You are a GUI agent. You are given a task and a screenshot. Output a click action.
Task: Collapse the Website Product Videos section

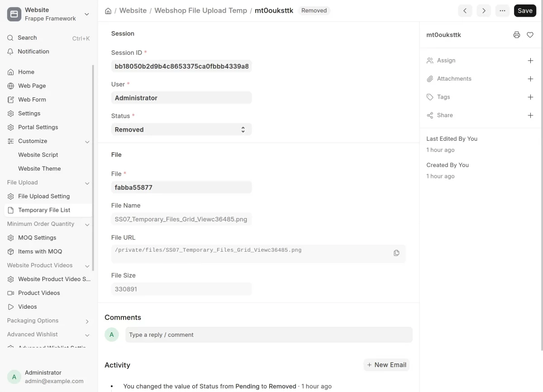click(x=87, y=266)
